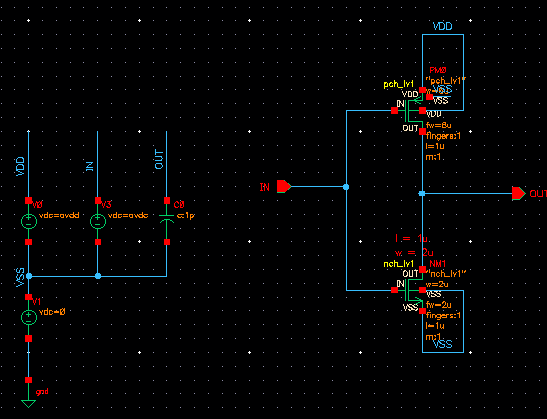547x419 pixels.
Task: Click the red IN input pin
Action: 284,186
